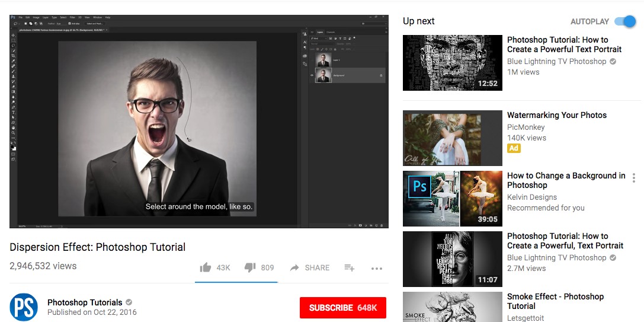Viewport: 644px width, 322px height.
Task: Select the Zoom tool in Photoshop toolbar
Action: pyautogui.click(x=13, y=132)
